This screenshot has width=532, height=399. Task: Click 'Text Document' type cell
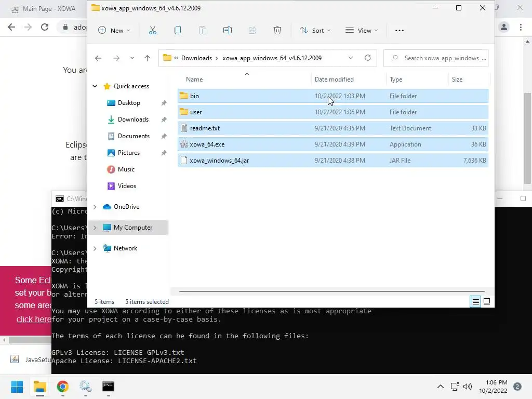[410, 128]
